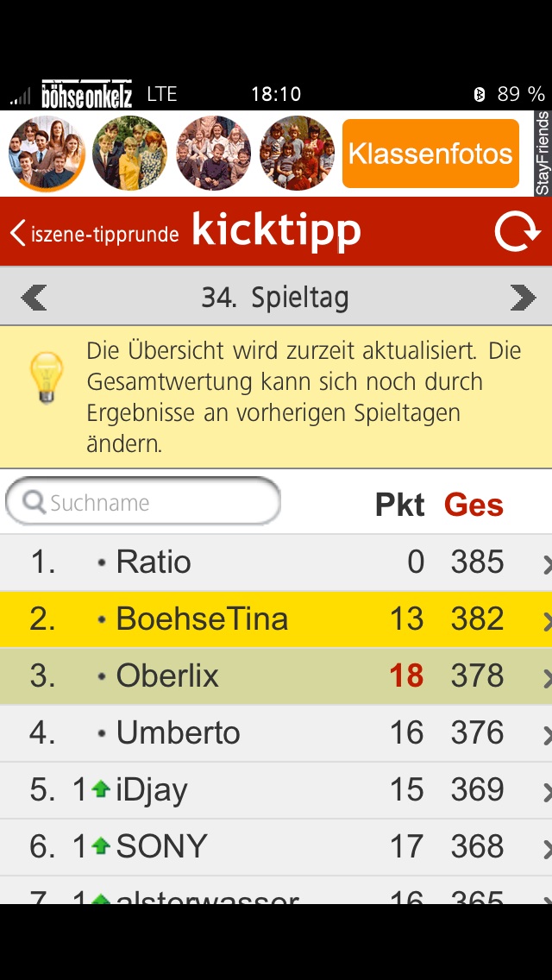The image size is (552, 980).
Task: Sort by the Ges column header
Action: tap(474, 505)
